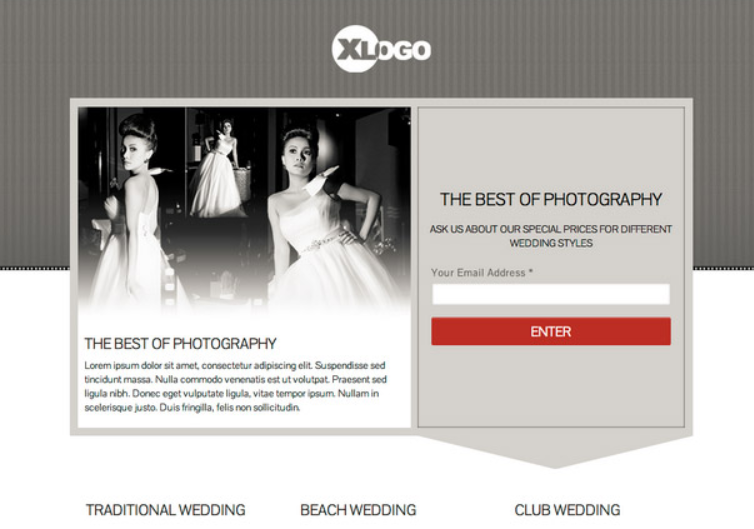Image resolution: width=754 pixels, height=529 pixels.
Task: Open the Club Wedding section
Action: coord(567,510)
